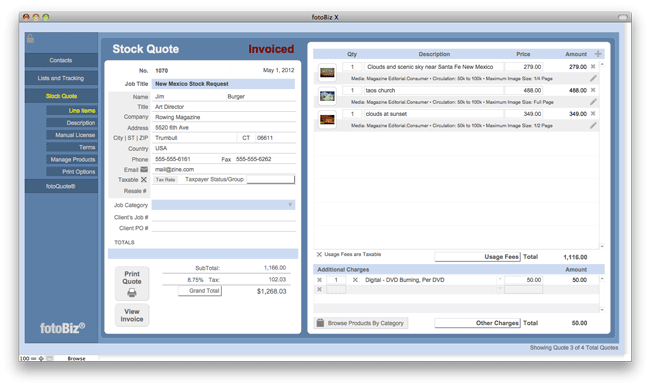Click the Tax Rate button
This screenshot has width=650, height=387.
click(165, 180)
